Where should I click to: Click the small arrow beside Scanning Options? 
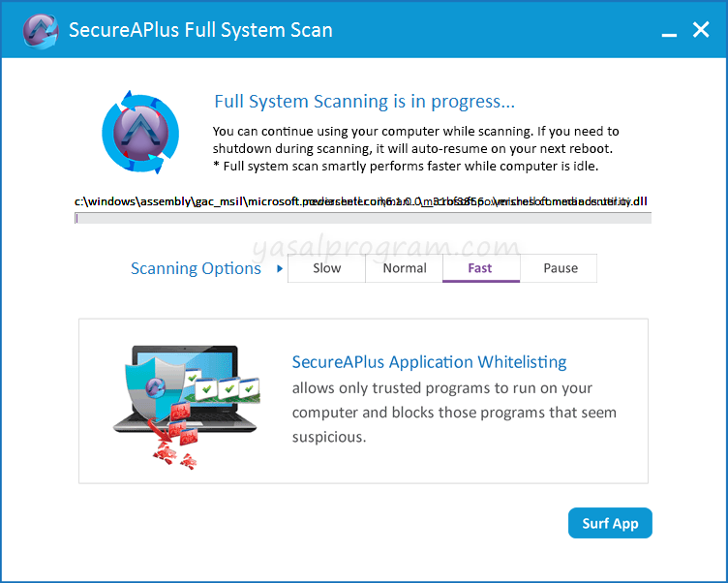click(x=280, y=268)
